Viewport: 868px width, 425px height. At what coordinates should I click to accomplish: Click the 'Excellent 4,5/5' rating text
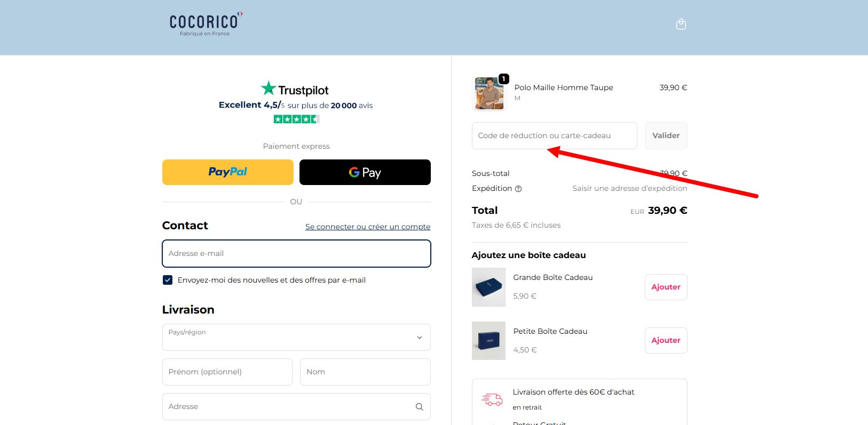[252, 105]
